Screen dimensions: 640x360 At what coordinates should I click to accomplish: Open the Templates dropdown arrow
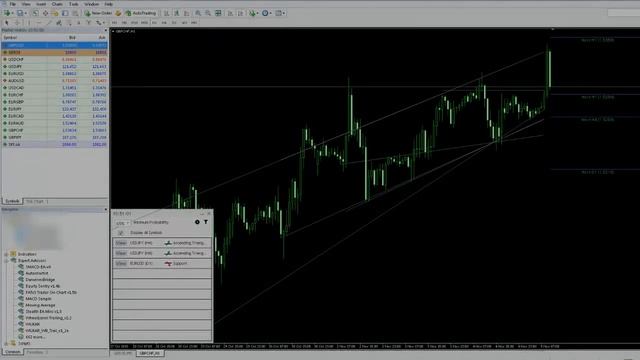pos(284,13)
